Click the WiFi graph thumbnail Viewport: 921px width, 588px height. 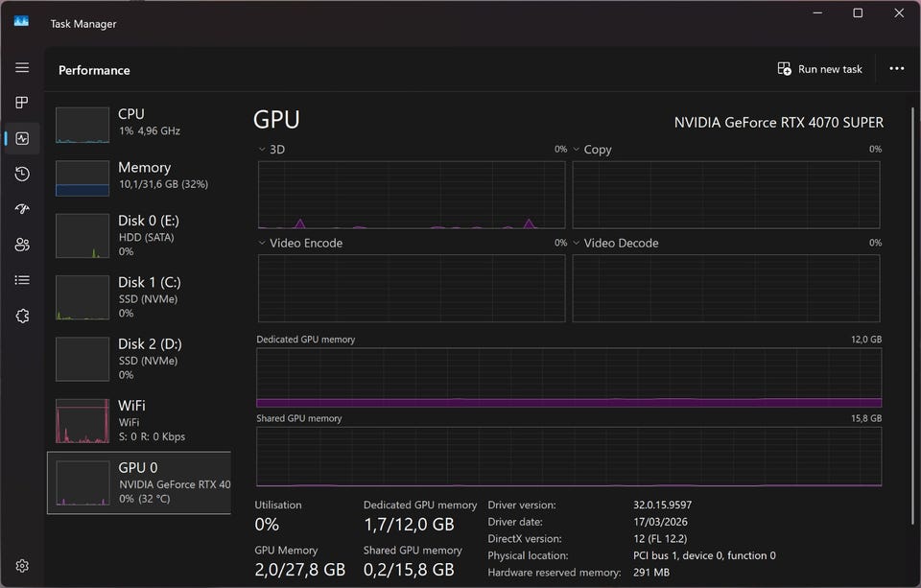[x=83, y=421]
